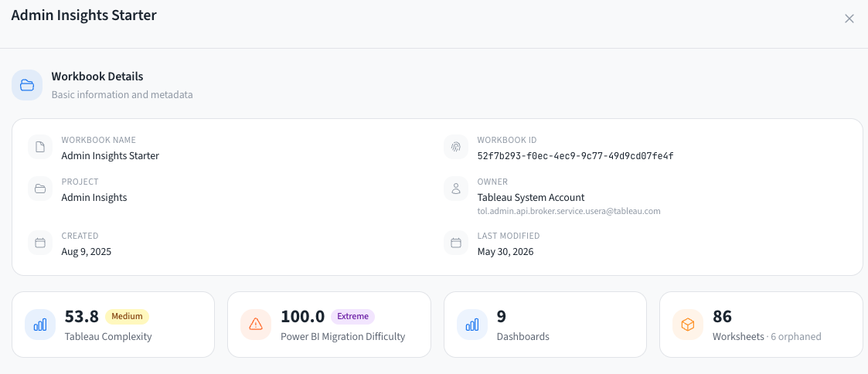Click the document icon beside Workbook Name

[40, 147]
